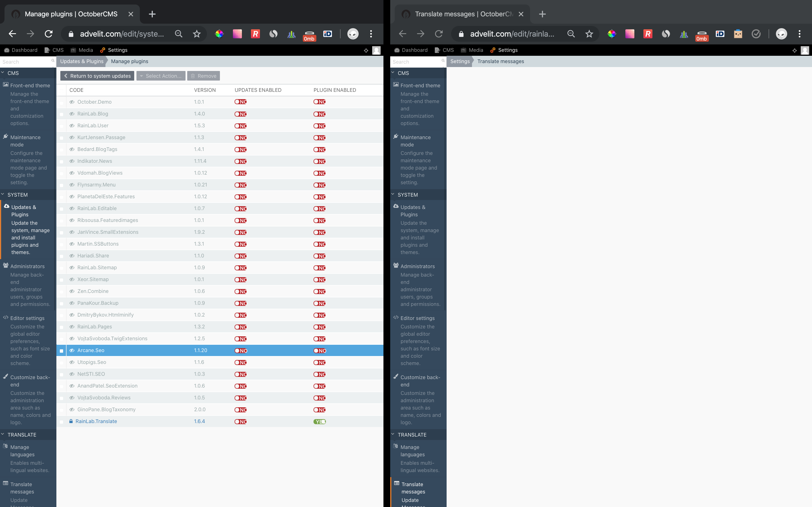Viewport: 812px width, 507px height.
Task: Open the CMS menu in the top bar
Action: [54, 50]
